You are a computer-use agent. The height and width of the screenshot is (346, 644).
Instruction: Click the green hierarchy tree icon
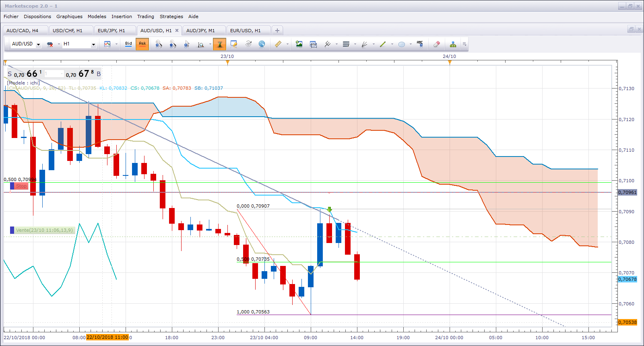[x=453, y=44]
